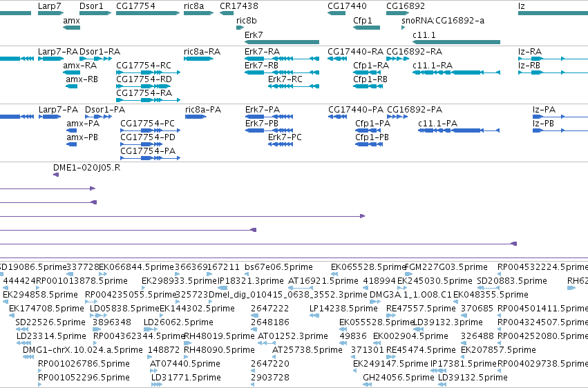This screenshot has height=388, width=588.
Task: Select transcript Cfp1-RB
Action: click(x=368, y=86)
